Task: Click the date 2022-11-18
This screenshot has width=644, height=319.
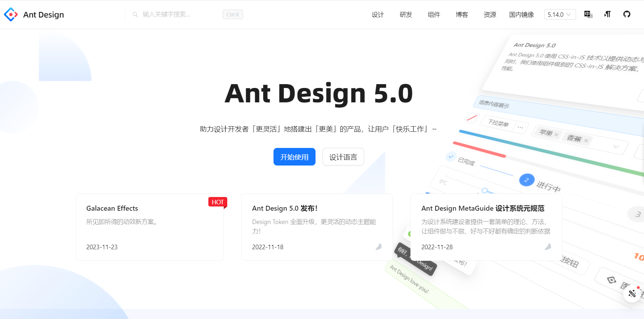Action: click(268, 247)
